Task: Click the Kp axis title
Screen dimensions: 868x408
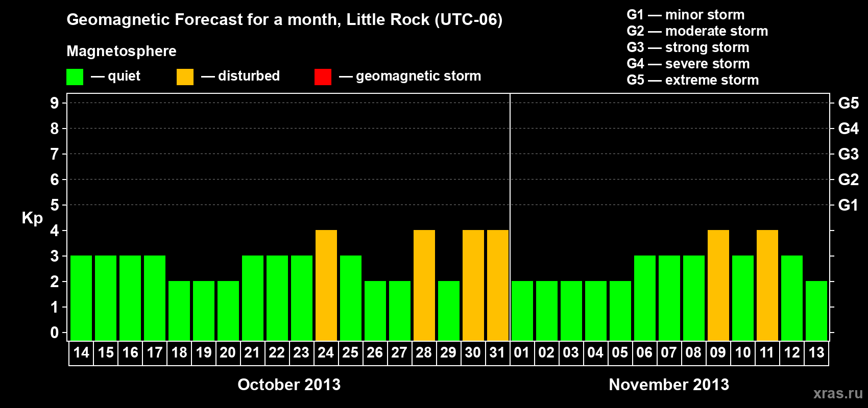Action: pyautogui.click(x=32, y=218)
